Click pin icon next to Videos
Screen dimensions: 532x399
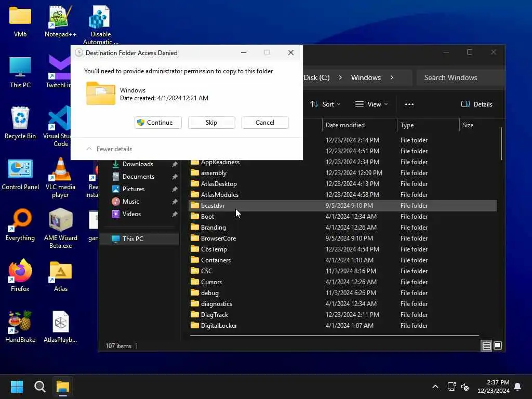click(175, 214)
